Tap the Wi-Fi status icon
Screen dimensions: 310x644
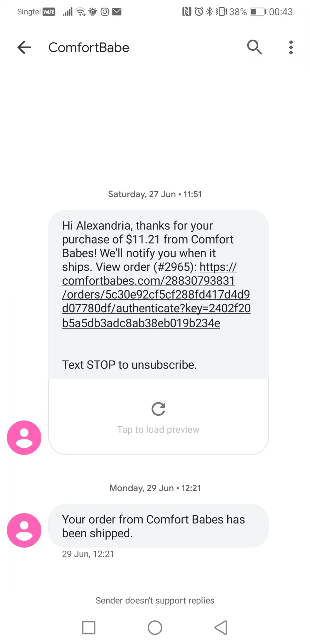pos(81,12)
